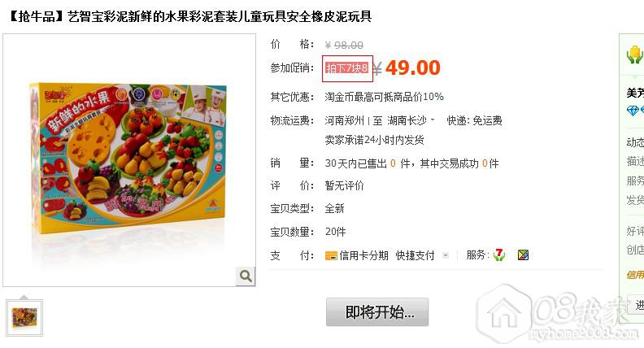
Task: Click the credit card installment icon
Action: coord(331,255)
